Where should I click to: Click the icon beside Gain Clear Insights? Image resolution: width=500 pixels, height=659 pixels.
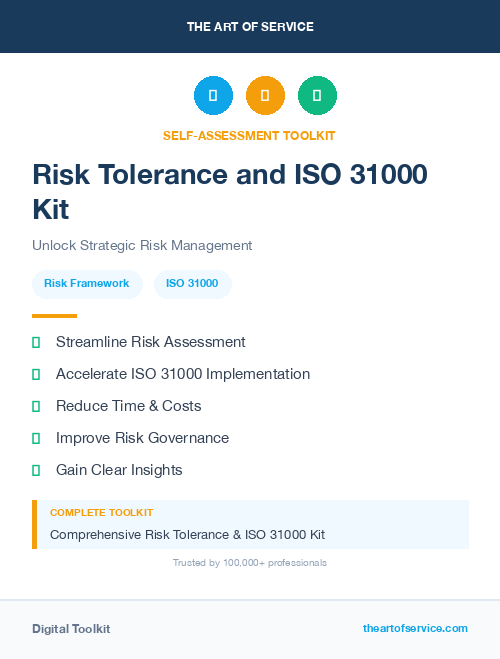point(36,470)
